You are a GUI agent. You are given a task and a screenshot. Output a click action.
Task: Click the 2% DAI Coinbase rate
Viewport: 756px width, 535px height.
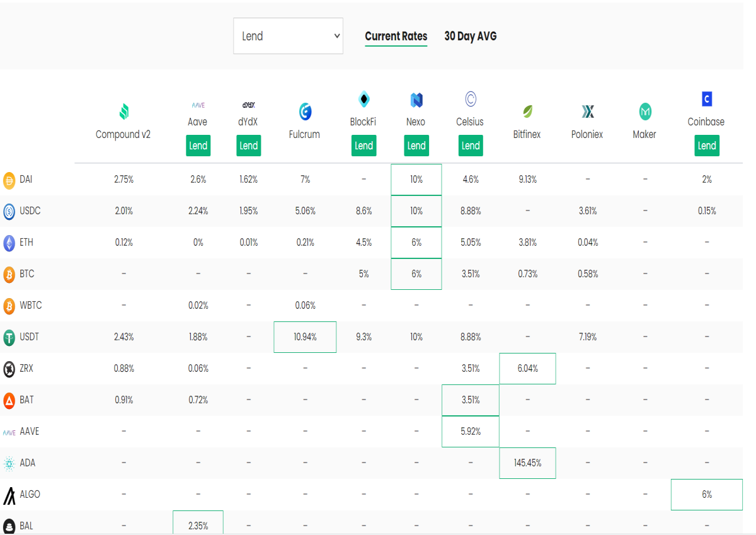707,180
